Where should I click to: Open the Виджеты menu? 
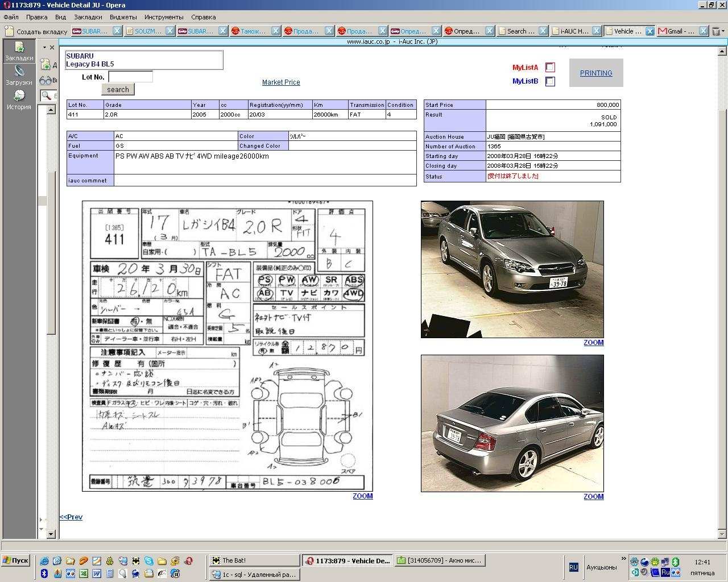point(123,17)
